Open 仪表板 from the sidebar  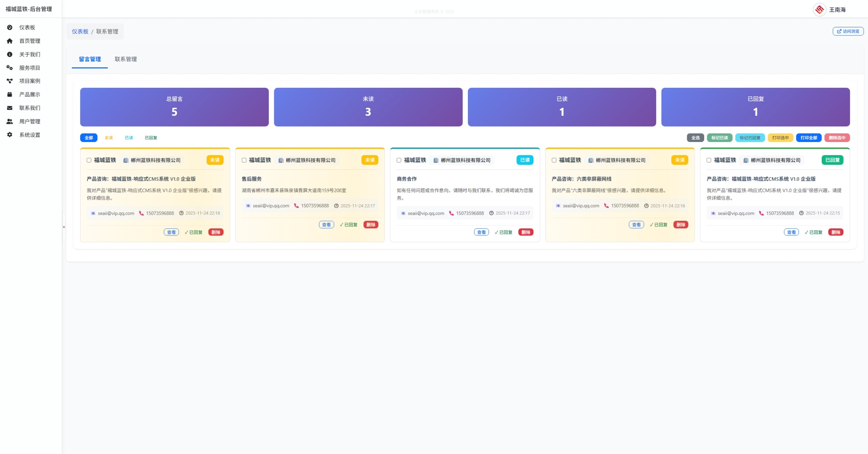(x=27, y=27)
